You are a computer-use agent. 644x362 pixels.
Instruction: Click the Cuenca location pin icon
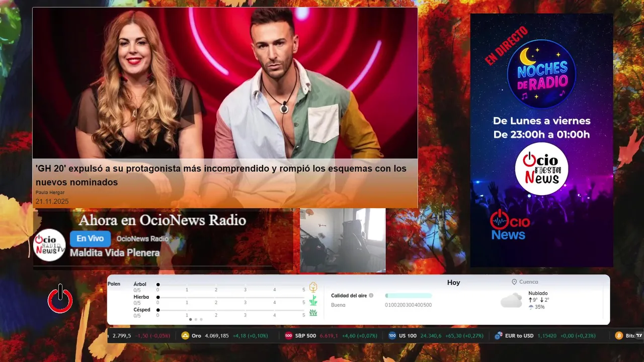click(x=514, y=282)
